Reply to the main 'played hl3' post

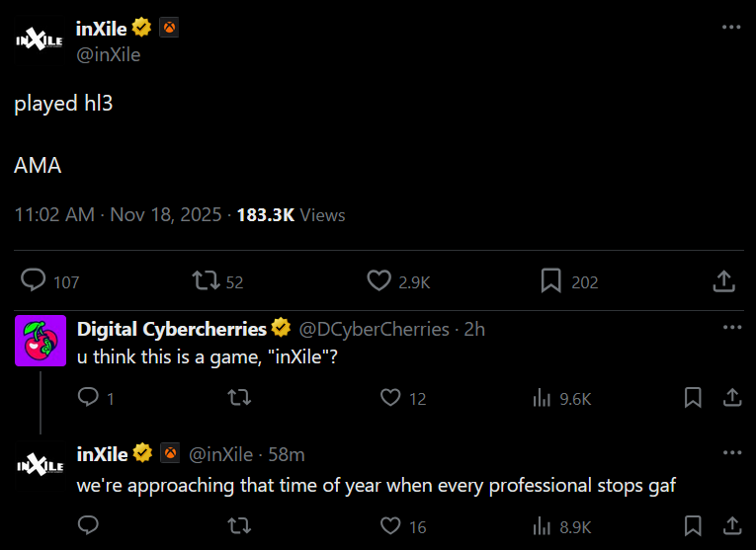[34, 281]
